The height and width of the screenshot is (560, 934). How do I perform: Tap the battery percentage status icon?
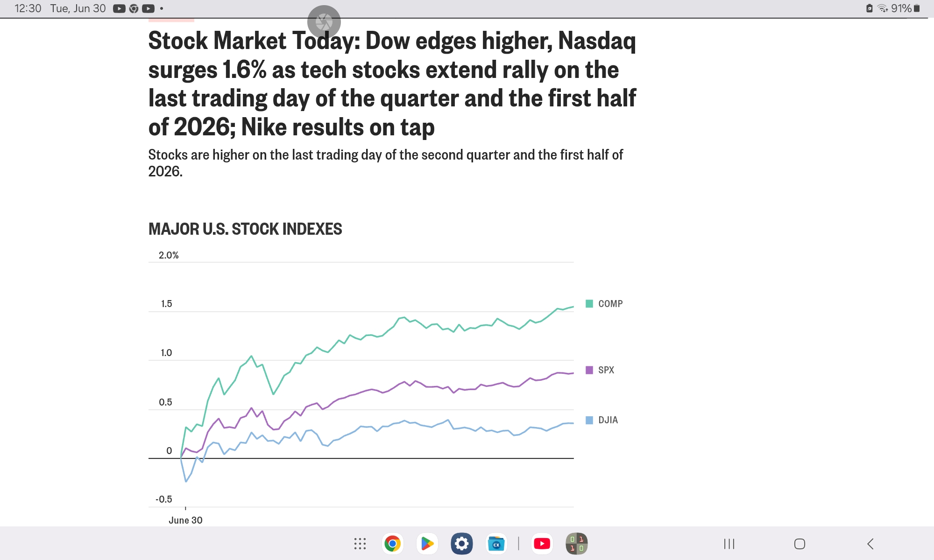[x=905, y=8]
